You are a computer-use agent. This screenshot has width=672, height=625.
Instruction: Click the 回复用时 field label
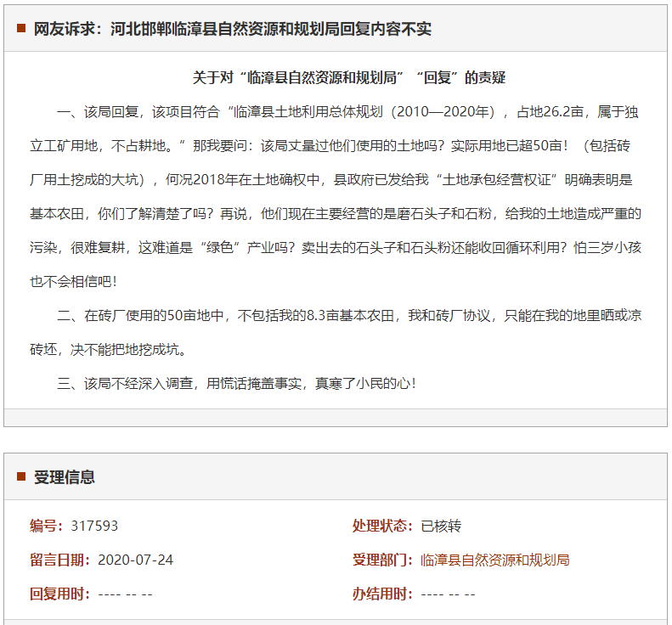59,594
